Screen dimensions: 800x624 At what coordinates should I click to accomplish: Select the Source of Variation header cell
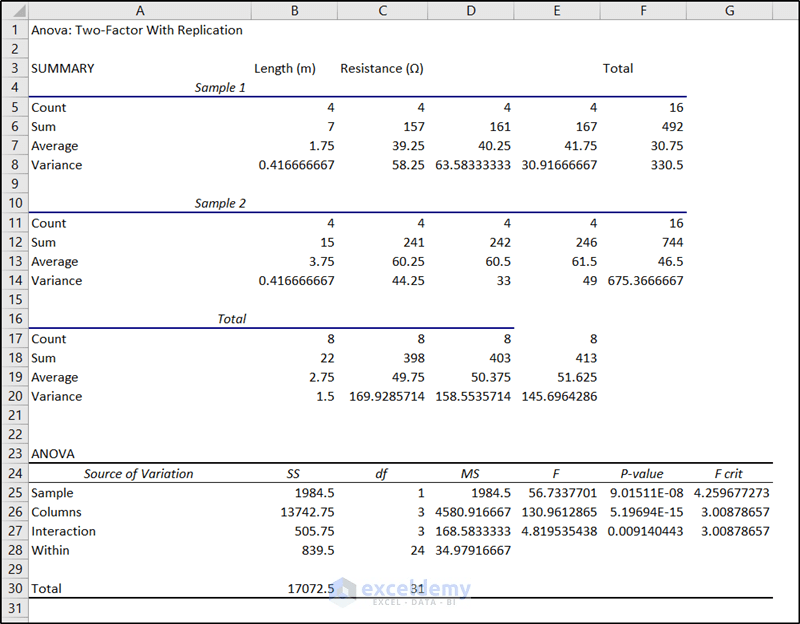click(140, 473)
